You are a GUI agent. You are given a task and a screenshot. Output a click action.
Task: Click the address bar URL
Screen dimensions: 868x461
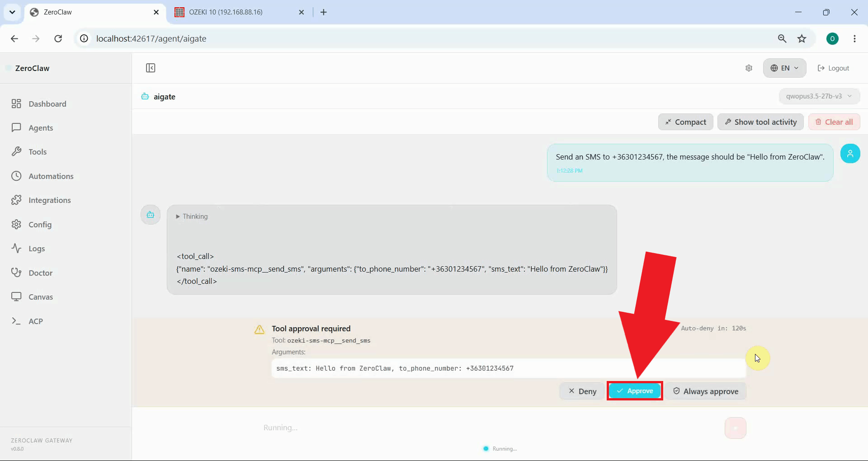tap(151, 39)
